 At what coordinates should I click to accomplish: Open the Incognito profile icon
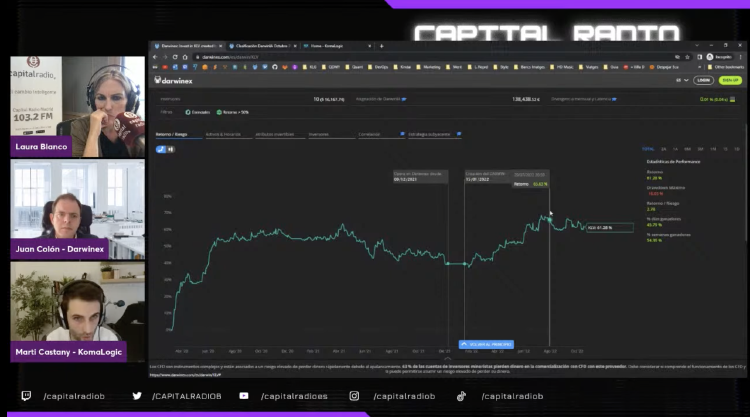(712, 57)
